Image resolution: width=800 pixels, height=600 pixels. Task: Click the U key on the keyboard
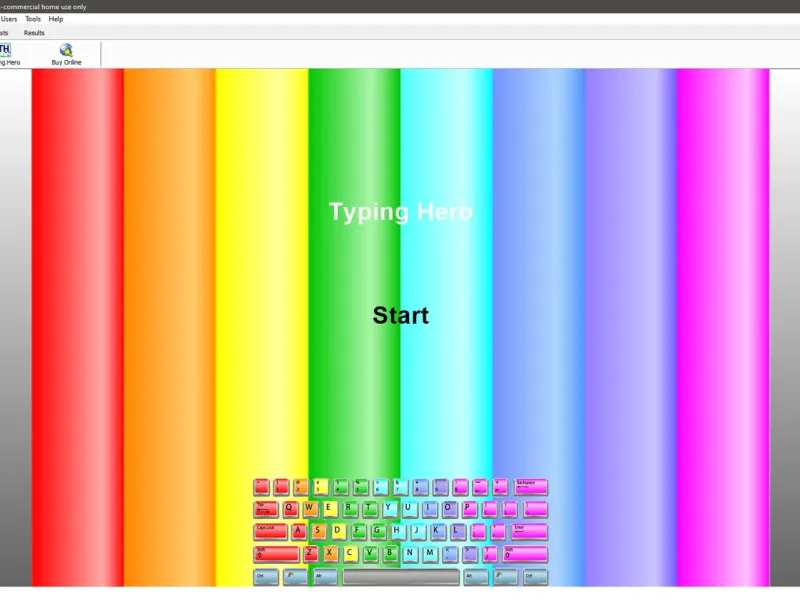(408, 509)
